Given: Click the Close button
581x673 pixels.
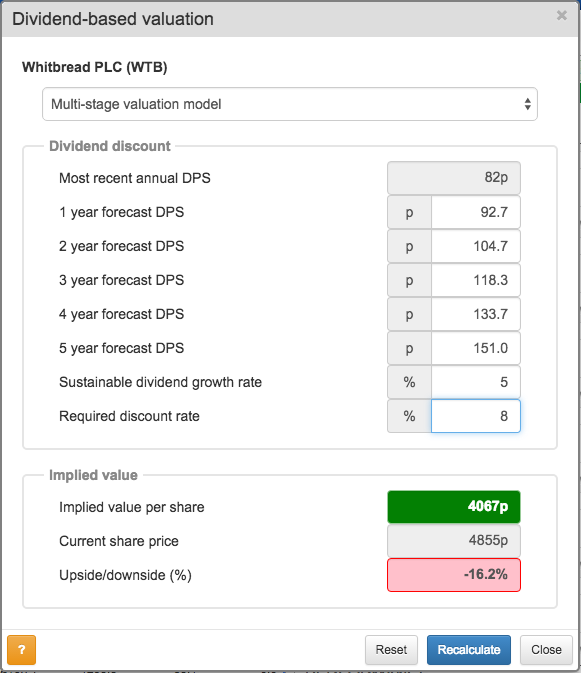Looking at the screenshot, I should pyautogui.click(x=546, y=650).
